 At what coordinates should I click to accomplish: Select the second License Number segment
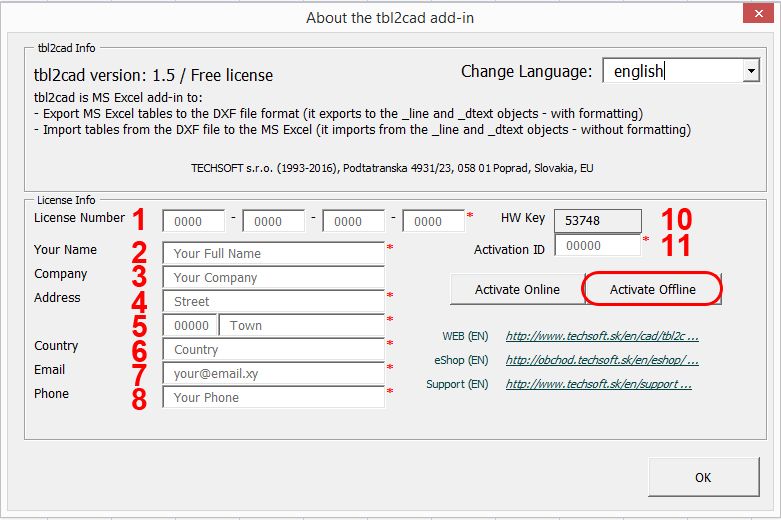point(273,222)
